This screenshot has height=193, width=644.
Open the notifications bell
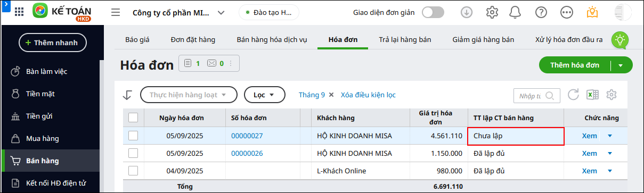(x=515, y=12)
